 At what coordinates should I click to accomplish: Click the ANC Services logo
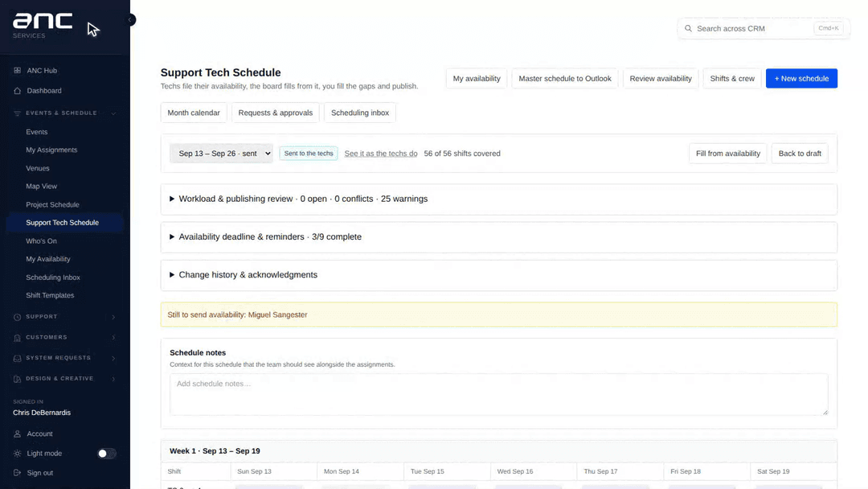[43, 26]
